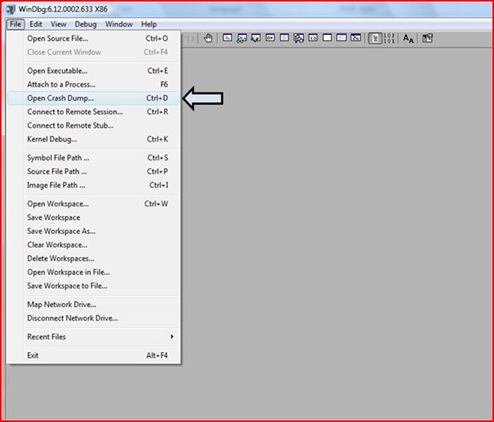The width and height of the screenshot is (494, 422).
Task: Select Map Network Drive...
Action: click(93, 304)
